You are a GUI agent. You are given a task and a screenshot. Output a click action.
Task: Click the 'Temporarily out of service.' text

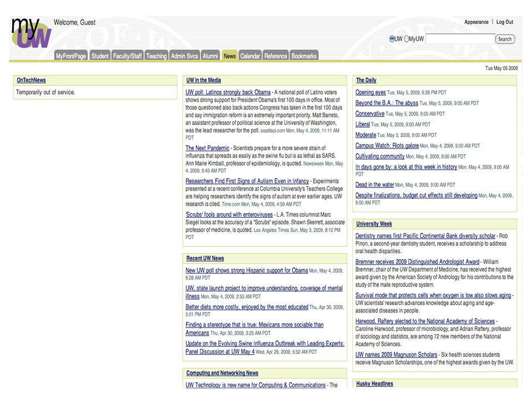tap(45, 92)
